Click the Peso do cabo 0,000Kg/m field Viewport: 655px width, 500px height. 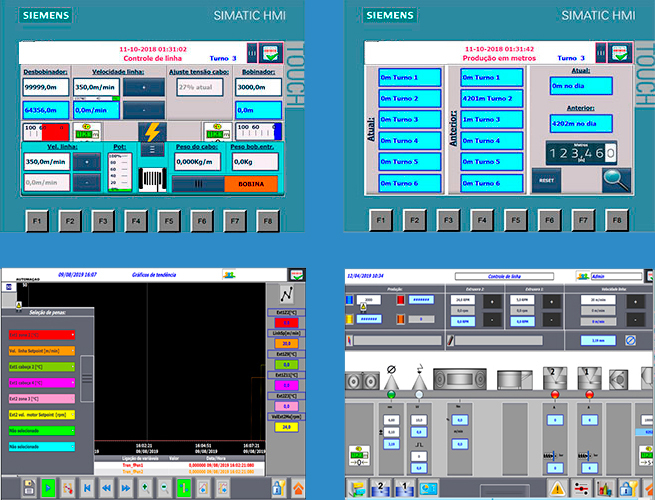point(198,162)
